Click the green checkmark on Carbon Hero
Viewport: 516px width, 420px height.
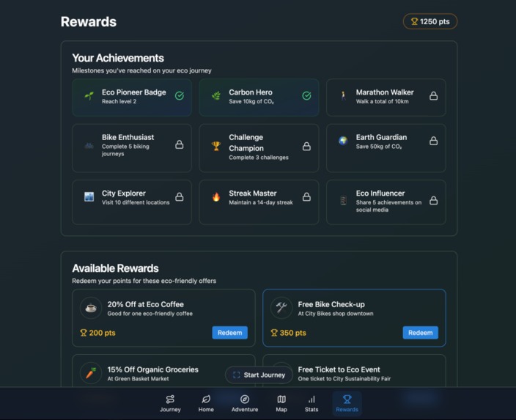pos(306,96)
